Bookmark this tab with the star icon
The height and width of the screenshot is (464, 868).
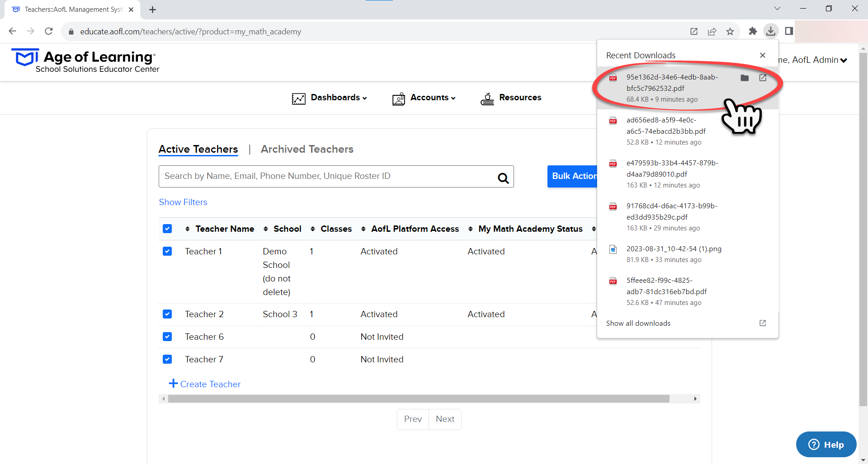[x=730, y=31]
